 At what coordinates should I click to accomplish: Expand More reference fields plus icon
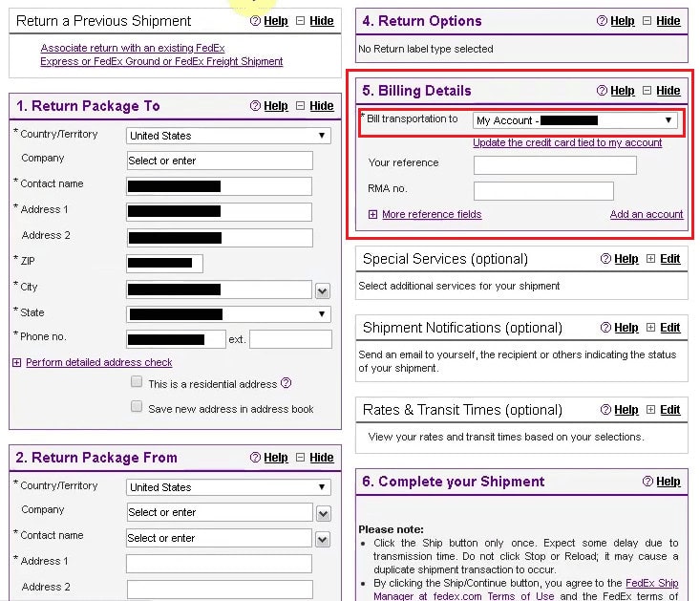click(372, 215)
